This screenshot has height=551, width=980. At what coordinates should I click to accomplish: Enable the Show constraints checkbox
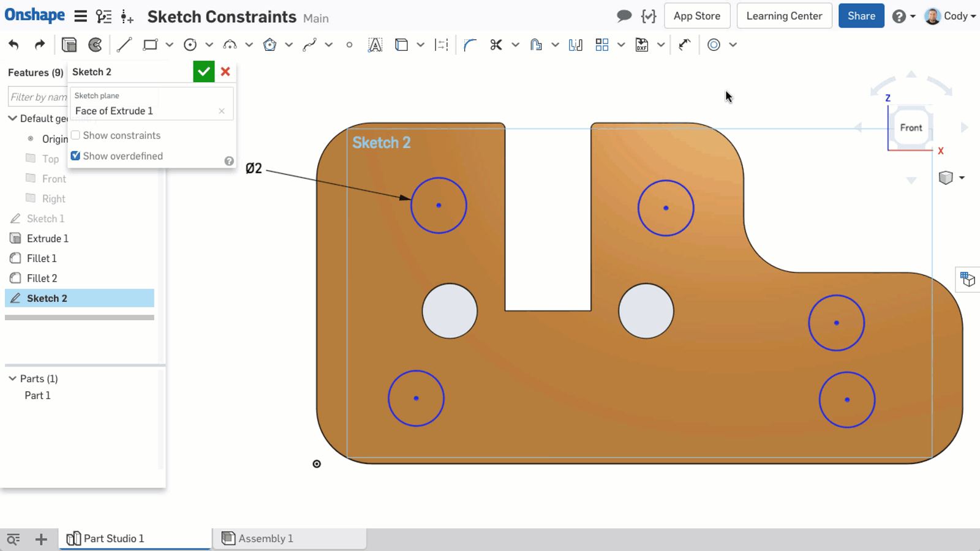click(x=75, y=135)
